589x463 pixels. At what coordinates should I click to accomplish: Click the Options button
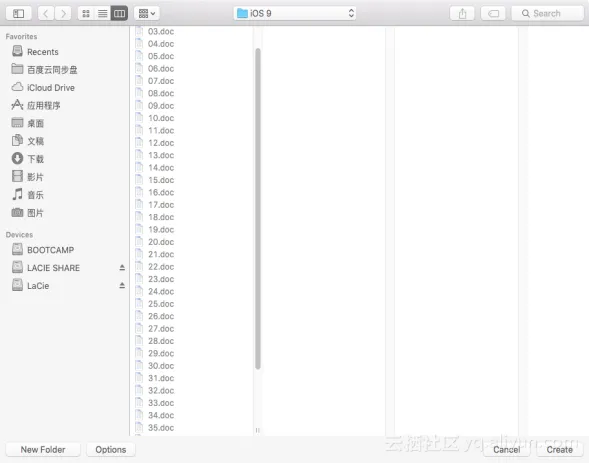click(111, 449)
